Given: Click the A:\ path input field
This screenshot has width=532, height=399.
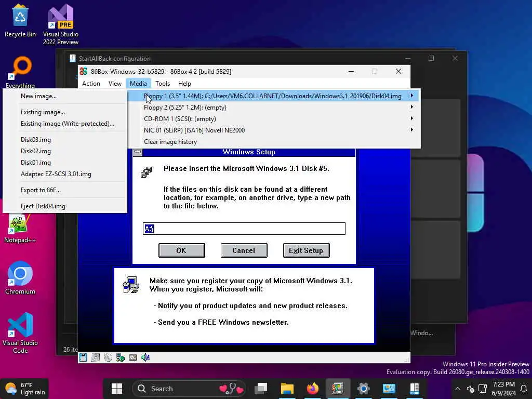Looking at the screenshot, I should (x=244, y=229).
